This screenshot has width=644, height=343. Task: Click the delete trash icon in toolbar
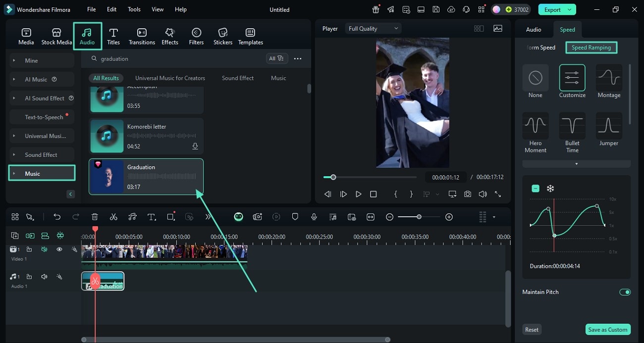coord(95,217)
